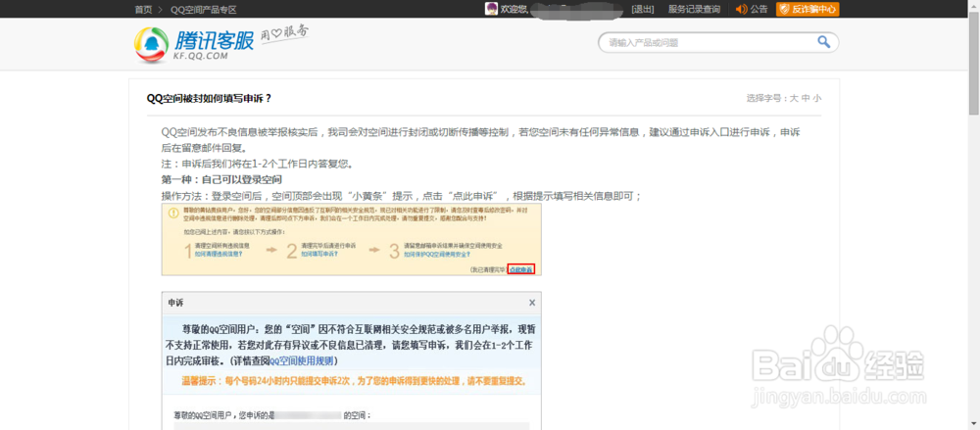The width and height of the screenshot is (980, 430).
Task: Click the article title QQ空间被封如何填写申诉？
Action: 210,98
